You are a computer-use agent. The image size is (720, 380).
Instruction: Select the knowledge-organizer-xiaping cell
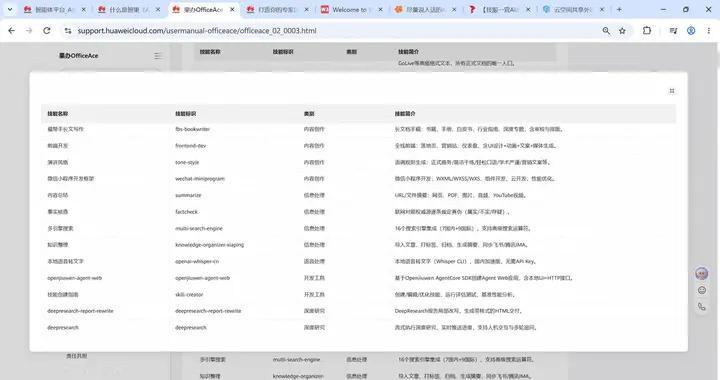[x=209, y=245]
